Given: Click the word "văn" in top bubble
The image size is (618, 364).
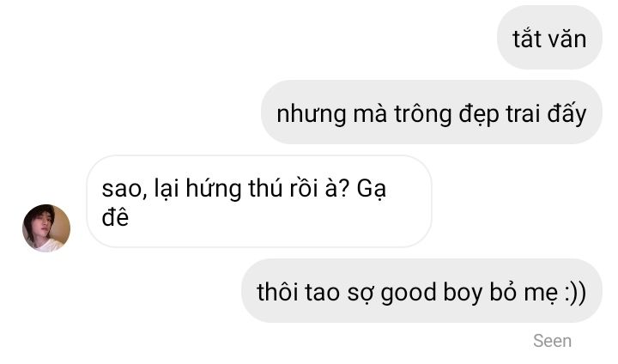Looking at the screenshot, I should tap(568, 39).
